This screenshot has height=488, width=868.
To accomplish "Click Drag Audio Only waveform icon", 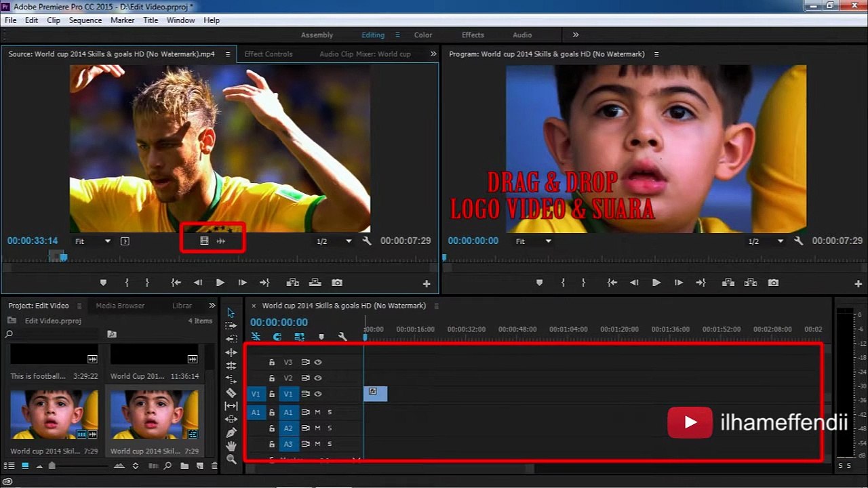I will [x=221, y=241].
